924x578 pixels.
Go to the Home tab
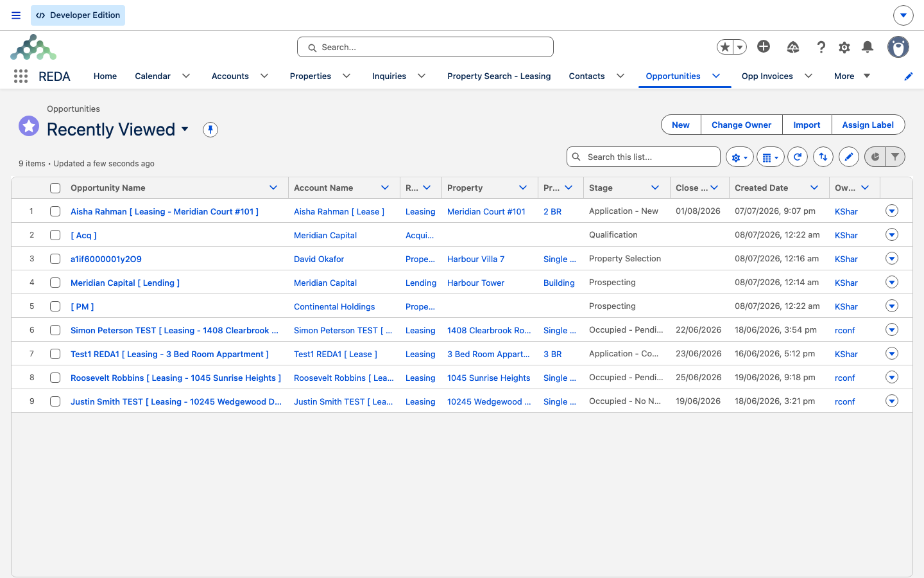(x=105, y=76)
